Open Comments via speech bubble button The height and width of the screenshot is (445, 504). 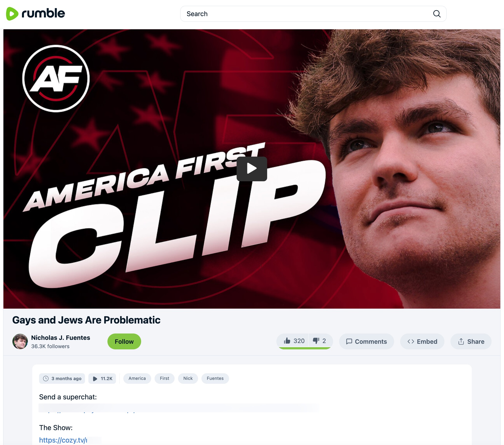pos(367,341)
